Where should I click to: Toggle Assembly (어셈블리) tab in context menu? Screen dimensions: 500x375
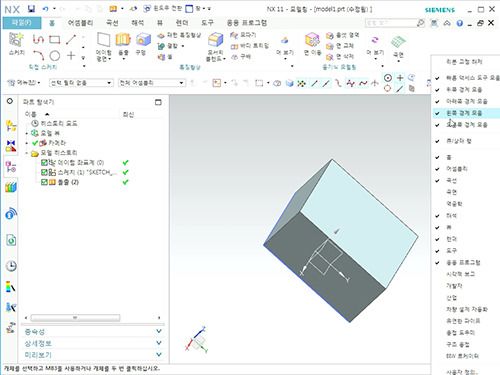(467, 169)
